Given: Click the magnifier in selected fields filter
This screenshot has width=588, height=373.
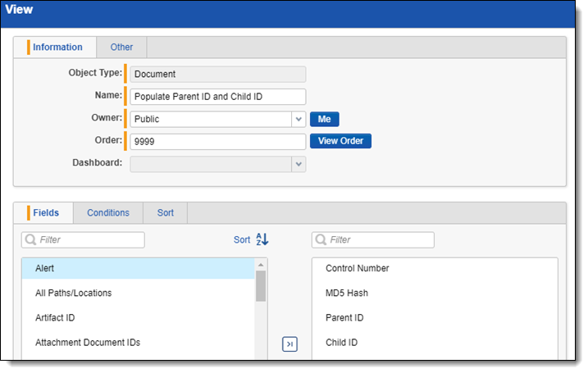Looking at the screenshot, I should tap(321, 240).
